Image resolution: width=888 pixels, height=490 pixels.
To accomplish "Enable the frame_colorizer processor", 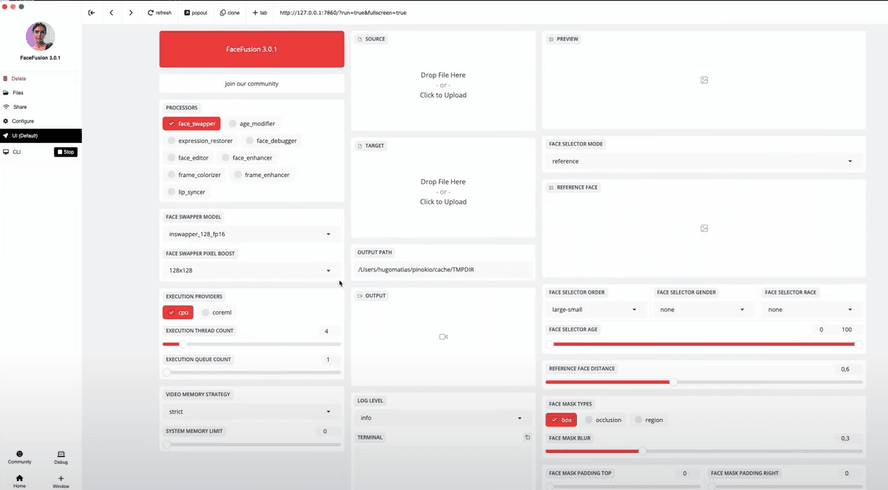I will coord(194,175).
